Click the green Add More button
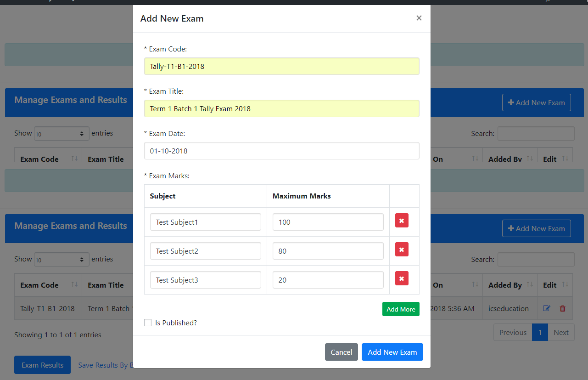 pos(401,309)
